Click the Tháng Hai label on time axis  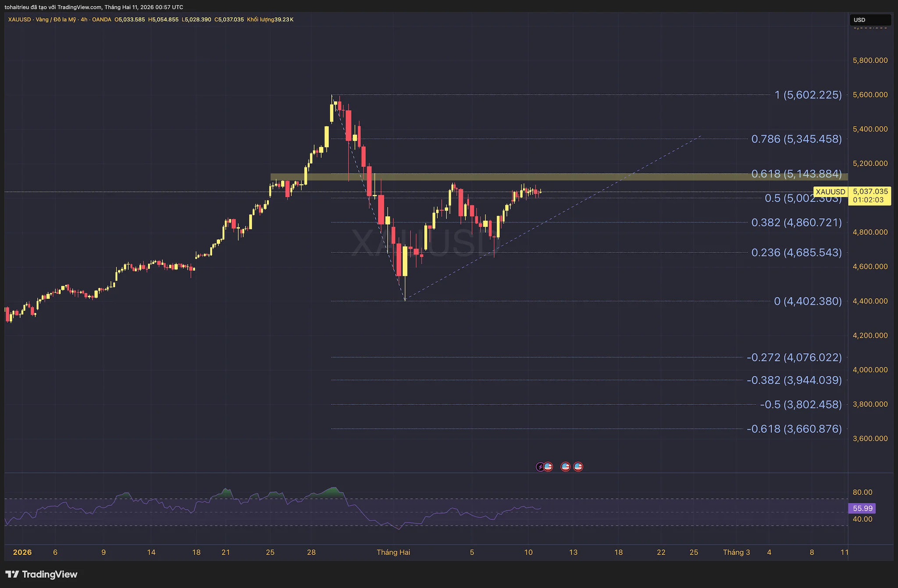(393, 552)
